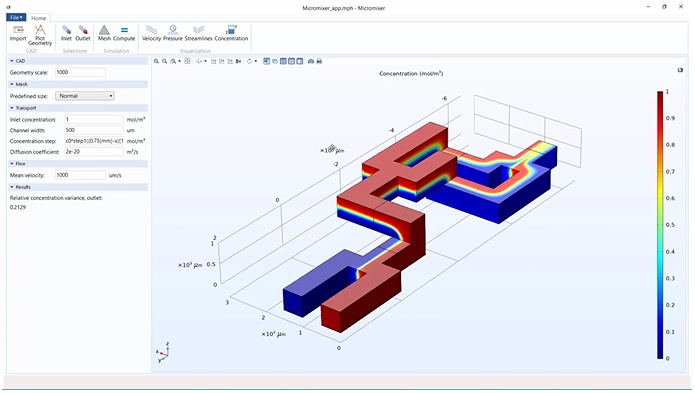Open the Predefined size dropdown

[x=85, y=96]
